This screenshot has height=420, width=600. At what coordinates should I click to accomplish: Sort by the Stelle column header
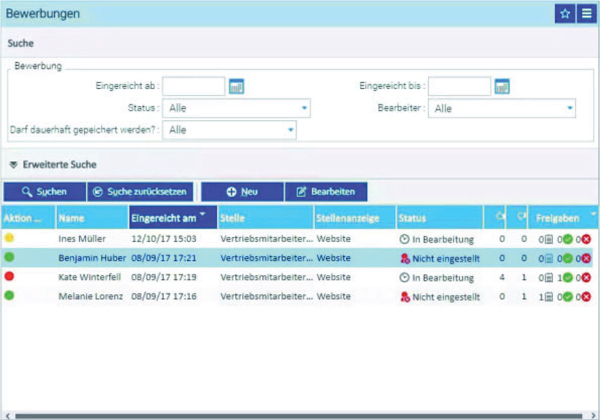coord(266,218)
